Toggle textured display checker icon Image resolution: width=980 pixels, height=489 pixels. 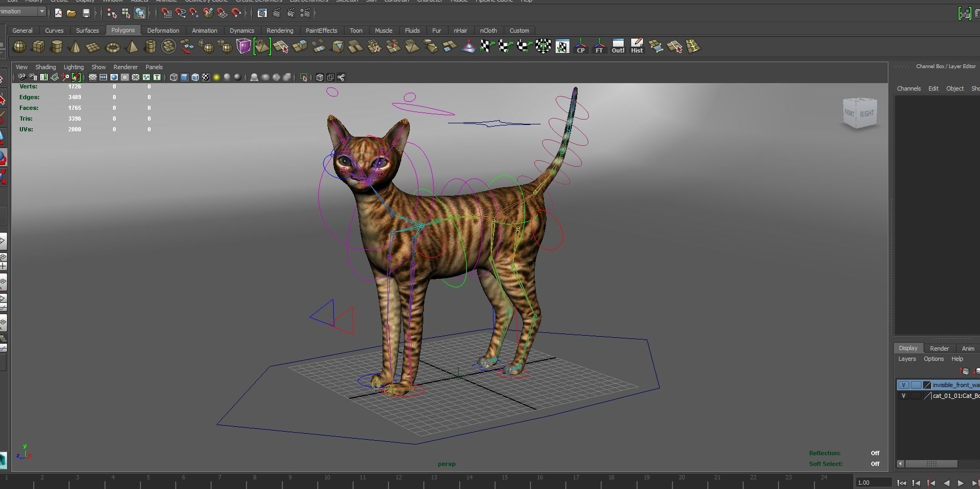[206, 77]
